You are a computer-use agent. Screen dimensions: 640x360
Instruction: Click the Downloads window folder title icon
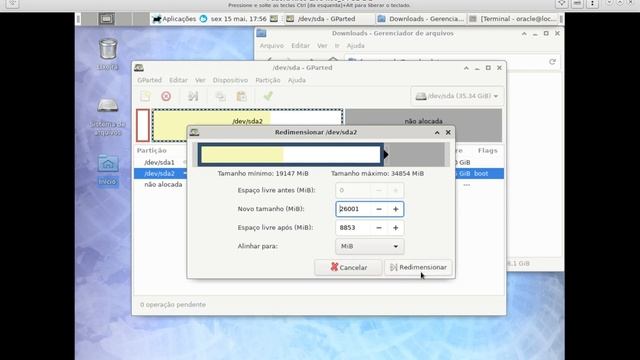coord(261,33)
